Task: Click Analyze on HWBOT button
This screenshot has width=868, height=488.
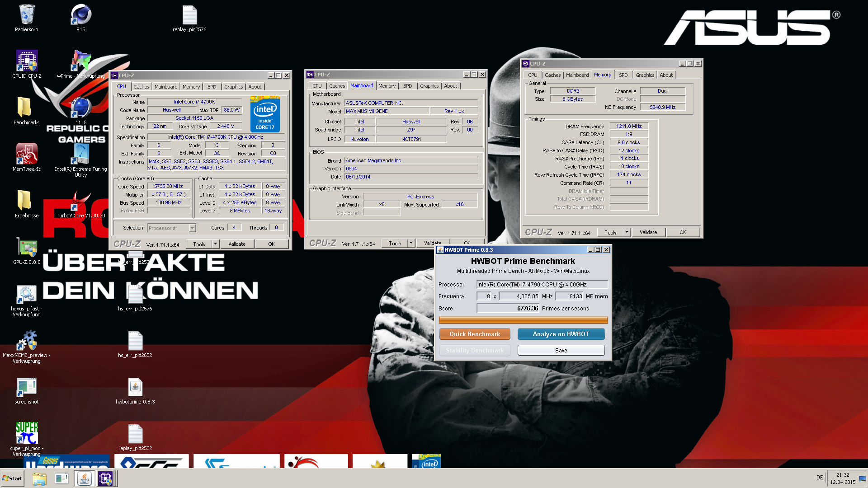Action: coord(561,334)
